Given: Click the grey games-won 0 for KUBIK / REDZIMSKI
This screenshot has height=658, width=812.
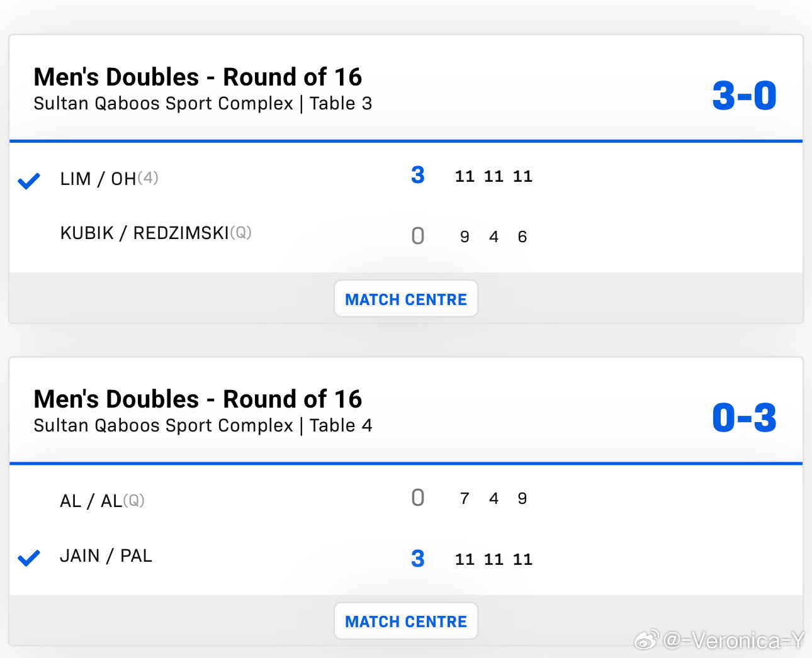Looking at the screenshot, I should point(418,237).
